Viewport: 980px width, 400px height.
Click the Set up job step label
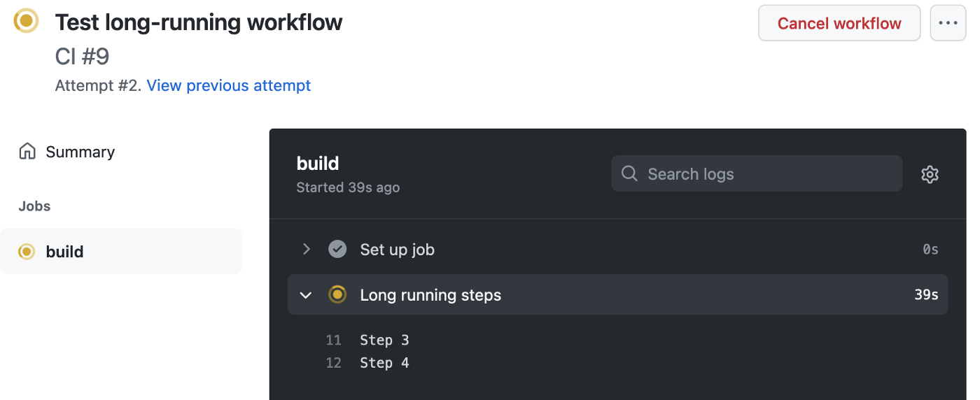click(x=398, y=250)
